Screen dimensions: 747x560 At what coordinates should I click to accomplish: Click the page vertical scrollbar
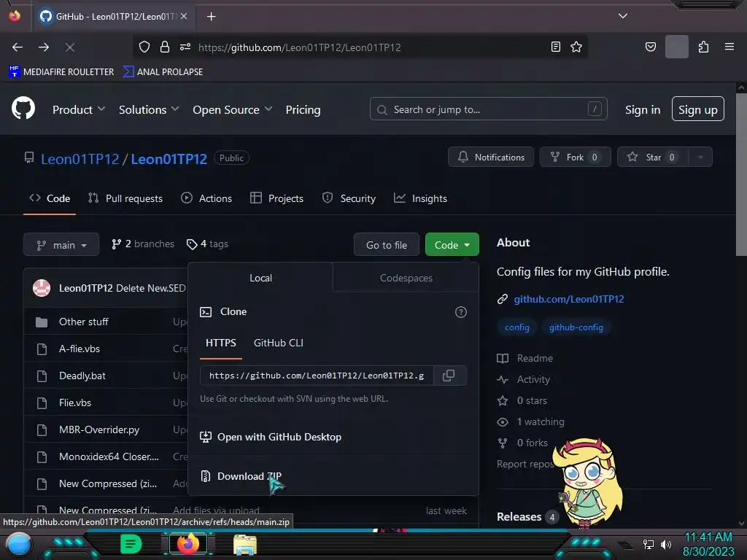pos(741,174)
